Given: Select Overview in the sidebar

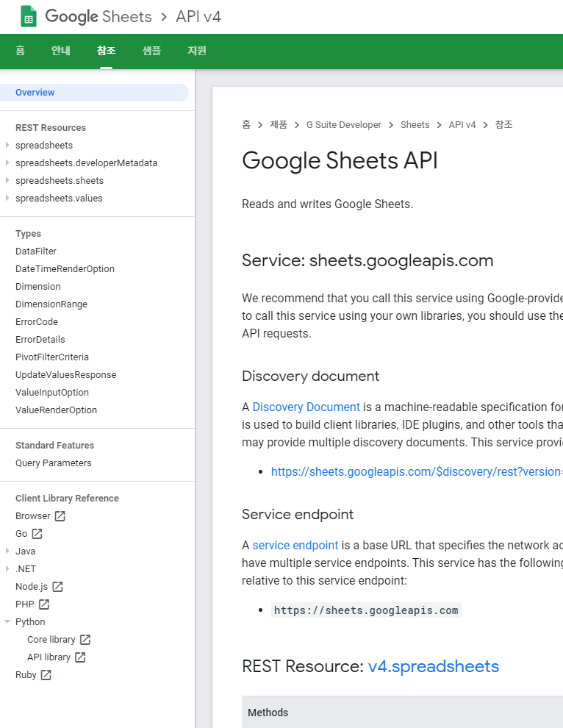Looking at the screenshot, I should 94,93.
